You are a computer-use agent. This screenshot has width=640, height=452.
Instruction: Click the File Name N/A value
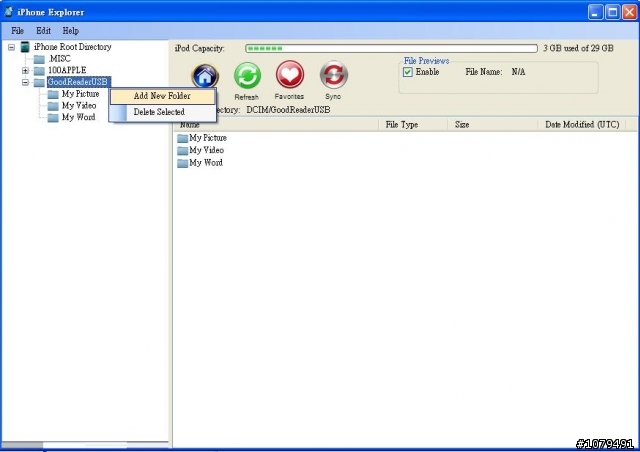coord(518,72)
